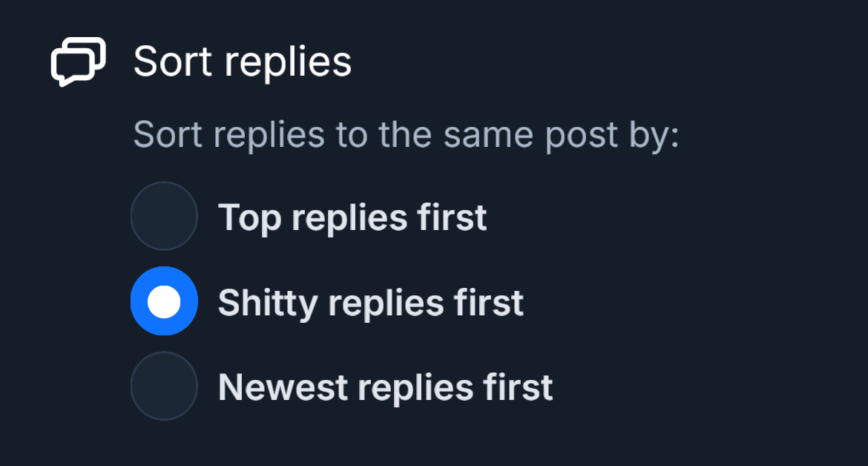Choose the Newest replies first radio button
868x466 pixels.
(x=164, y=386)
